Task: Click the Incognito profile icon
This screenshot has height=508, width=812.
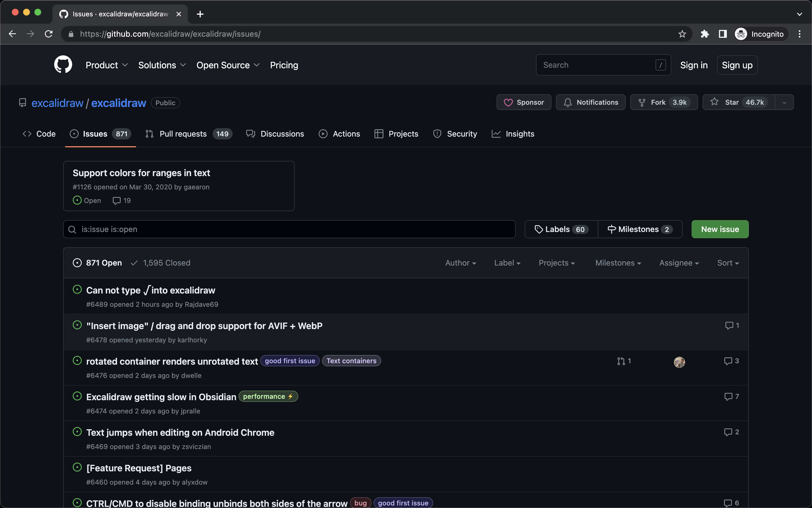Action: tap(741, 34)
